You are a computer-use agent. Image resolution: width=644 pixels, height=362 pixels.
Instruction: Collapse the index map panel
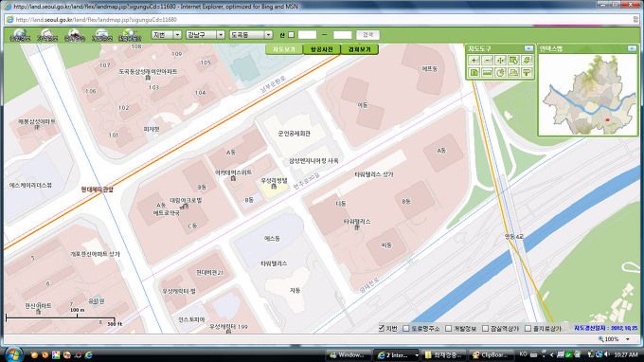click(632, 48)
